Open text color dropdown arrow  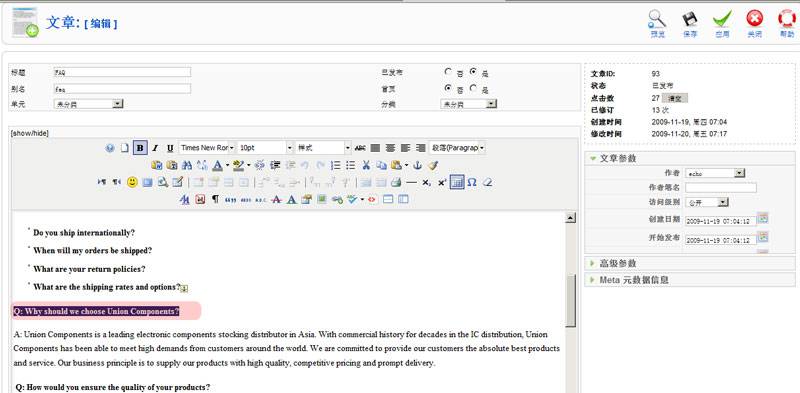pyautogui.click(x=227, y=165)
